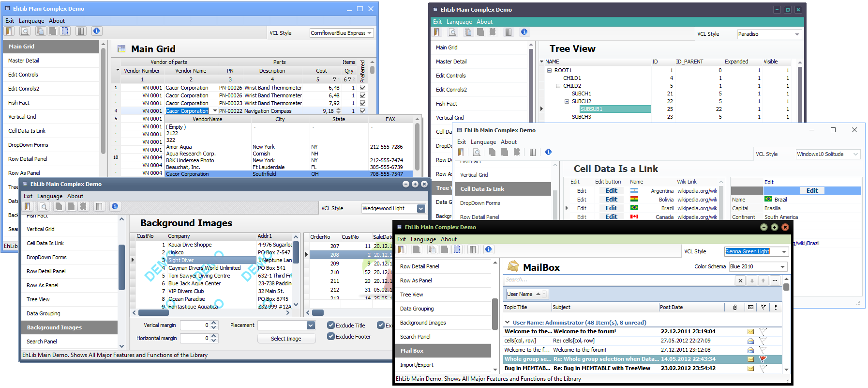Click columns layout icon in Tree View window toolbar
Image resolution: width=868 pixels, height=388 pixels.
click(x=509, y=32)
